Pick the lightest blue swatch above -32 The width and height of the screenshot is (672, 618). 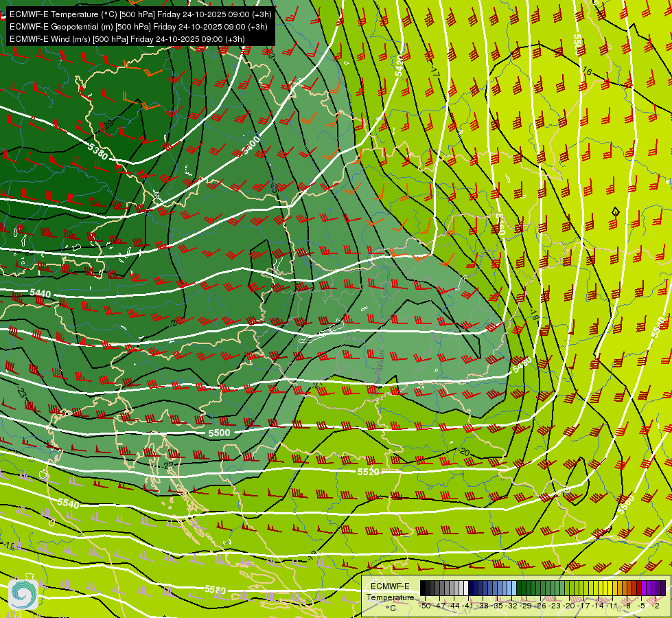tap(514, 588)
